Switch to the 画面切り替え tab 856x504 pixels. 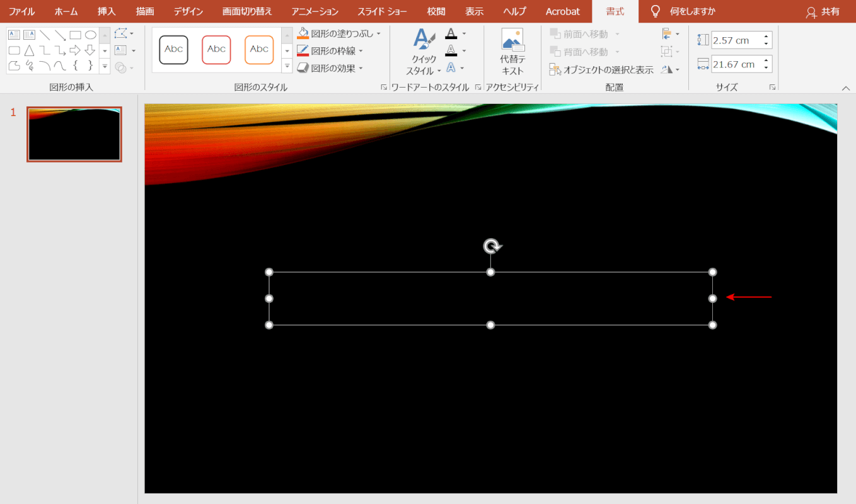[x=247, y=11]
